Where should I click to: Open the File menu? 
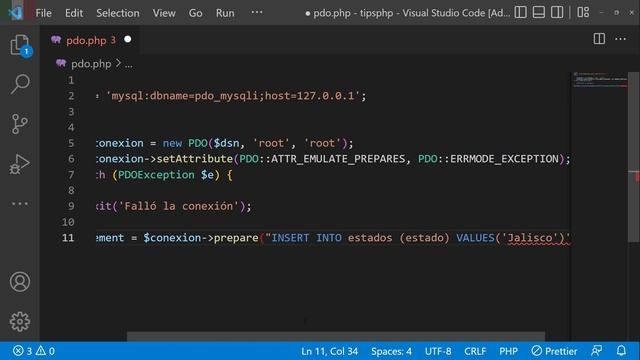pos(43,13)
